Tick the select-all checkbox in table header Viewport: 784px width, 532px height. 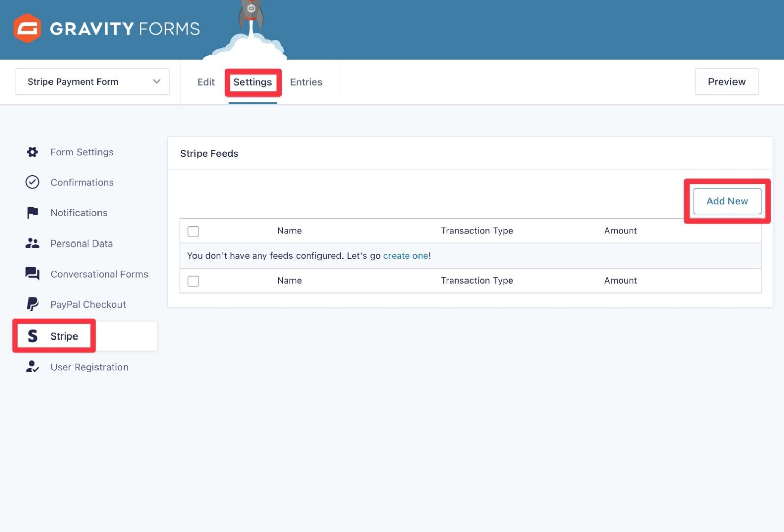(193, 231)
